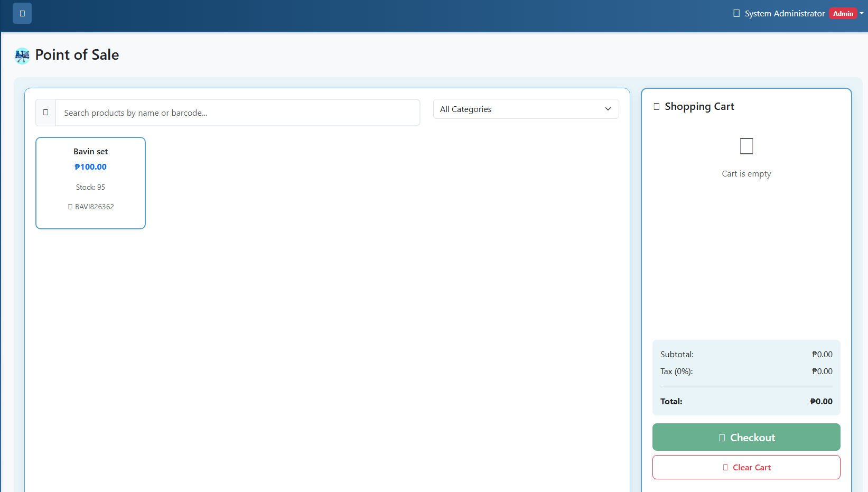Click the Shopping Cart header icon
The height and width of the screenshot is (492, 868).
tap(657, 107)
